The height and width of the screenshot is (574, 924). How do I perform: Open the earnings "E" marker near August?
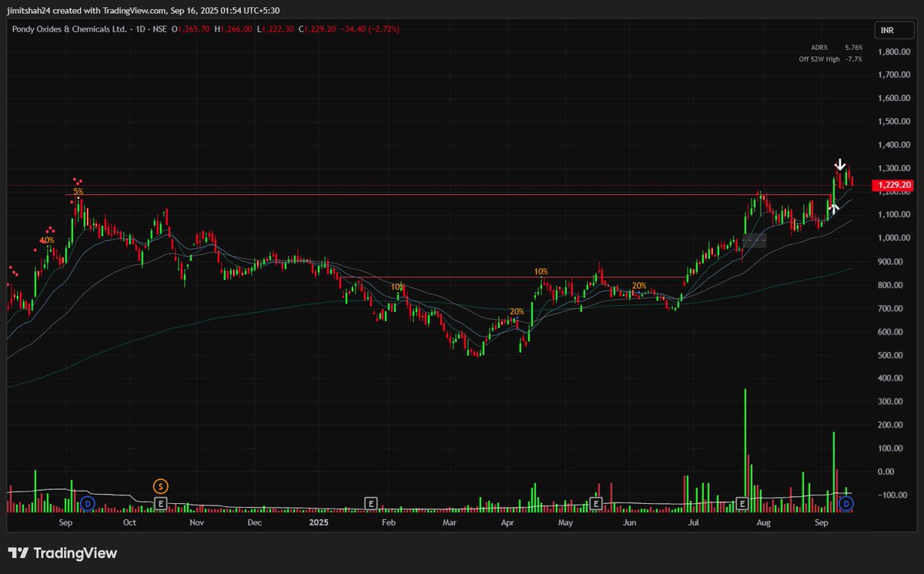tap(741, 503)
